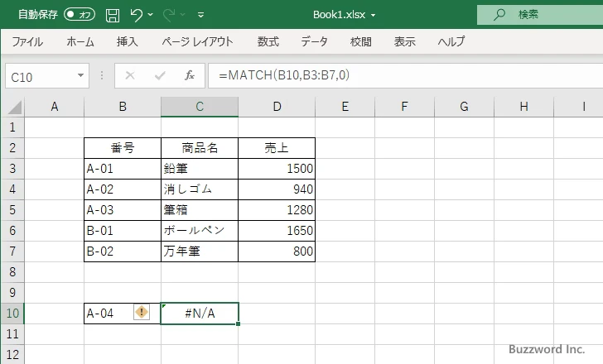This screenshot has width=603, height=364.
Task: Select the cell containing A-03
Action: (123, 210)
